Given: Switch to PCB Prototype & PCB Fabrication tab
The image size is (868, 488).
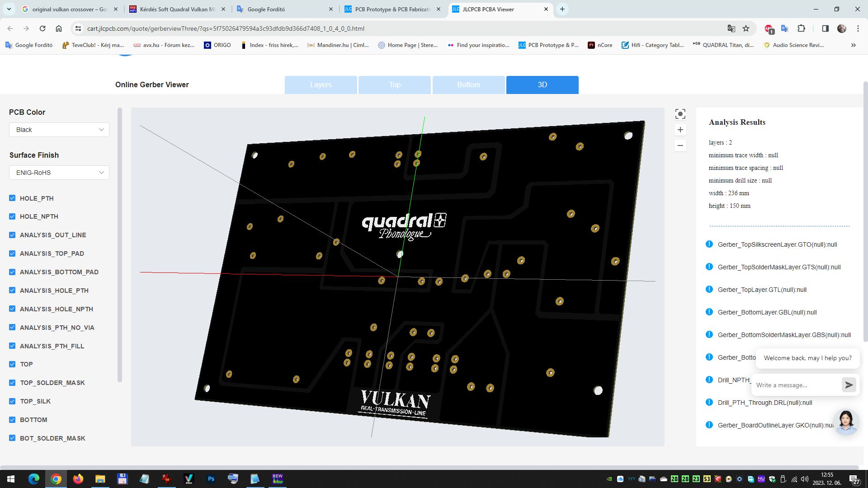Looking at the screenshot, I should (392, 9).
